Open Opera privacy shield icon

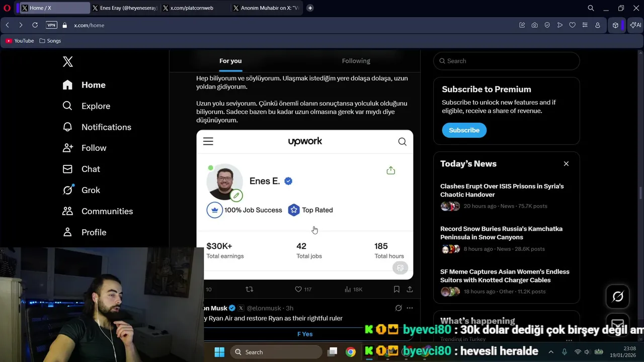(x=547, y=25)
